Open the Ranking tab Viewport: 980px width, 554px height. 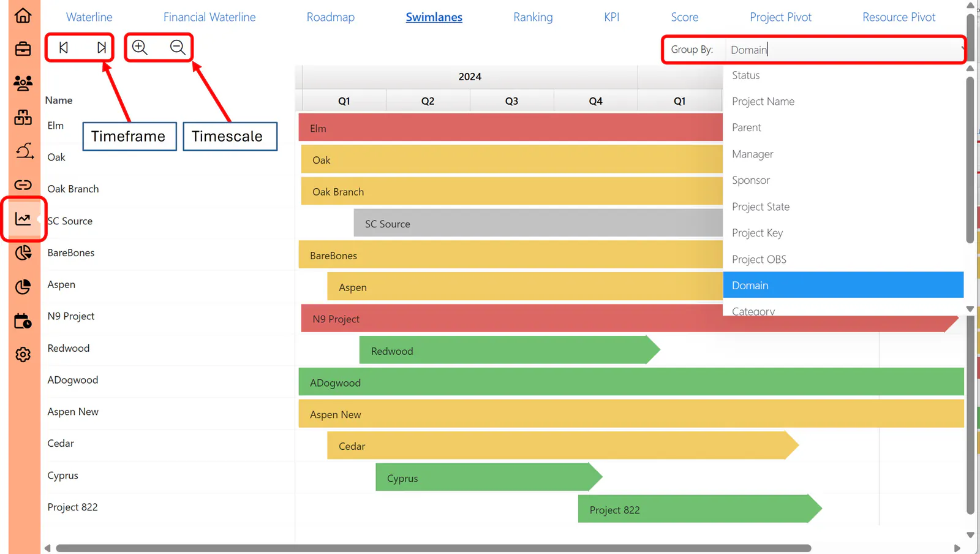coord(533,17)
